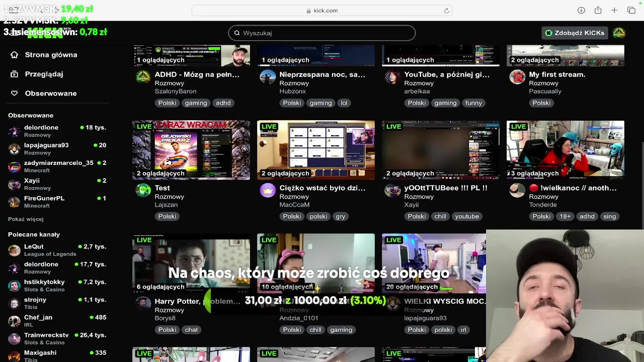
Task: Select 18+ tag under Tonderde stream
Action: [565, 217]
